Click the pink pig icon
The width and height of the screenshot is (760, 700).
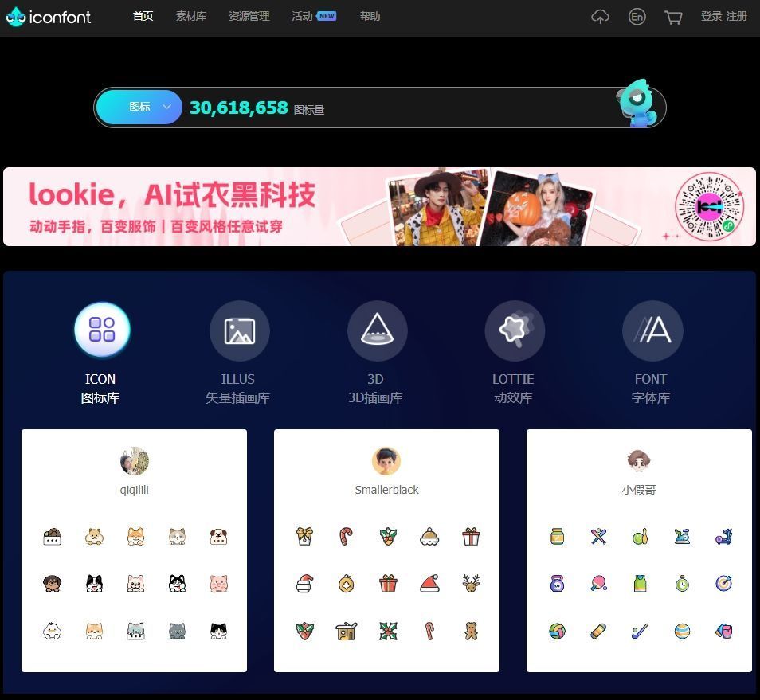point(218,584)
